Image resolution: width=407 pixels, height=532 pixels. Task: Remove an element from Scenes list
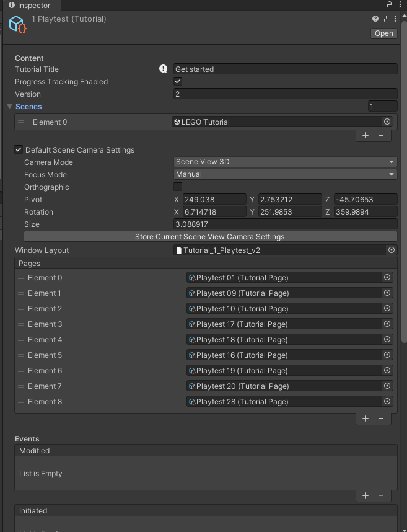point(381,135)
